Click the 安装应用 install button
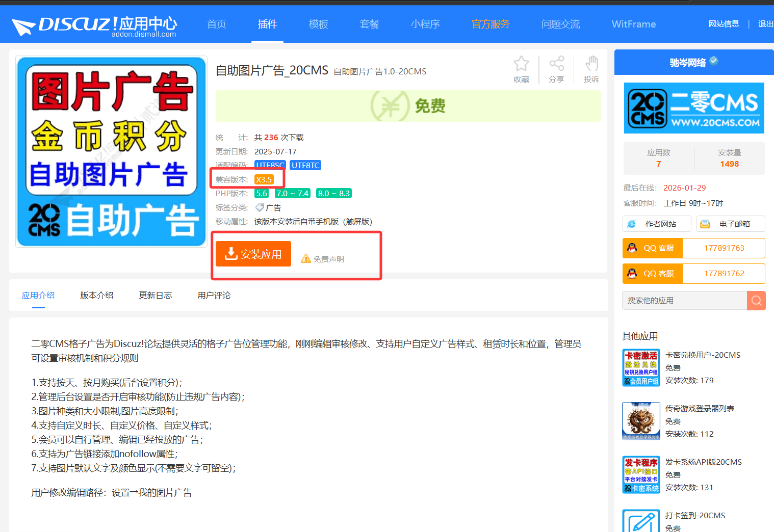The image size is (774, 532). click(x=253, y=254)
